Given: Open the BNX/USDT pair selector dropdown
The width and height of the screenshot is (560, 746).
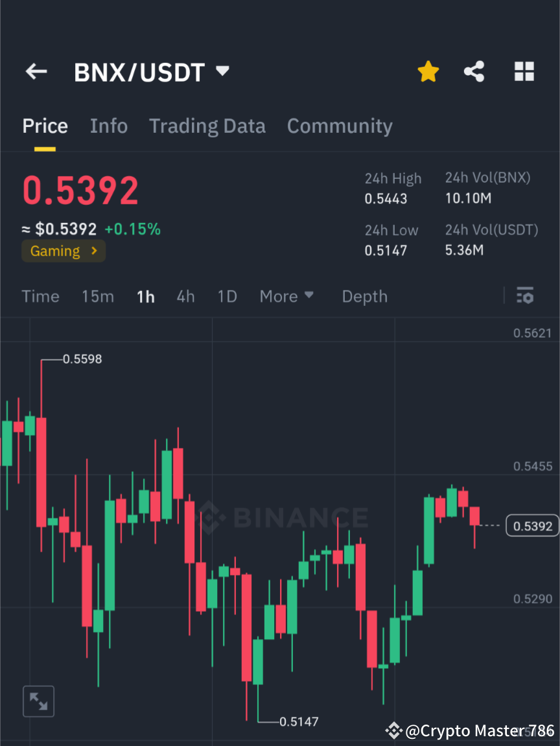Looking at the screenshot, I should tap(221, 72).
